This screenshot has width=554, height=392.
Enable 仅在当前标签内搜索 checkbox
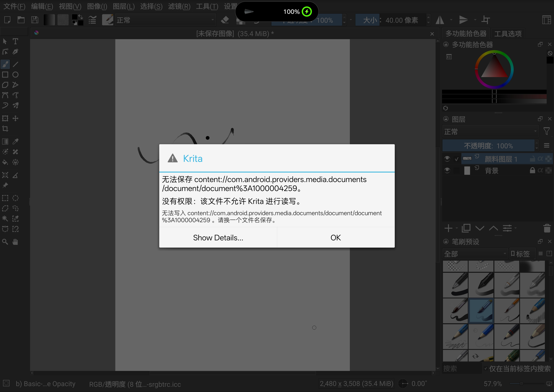click(486, 369)
